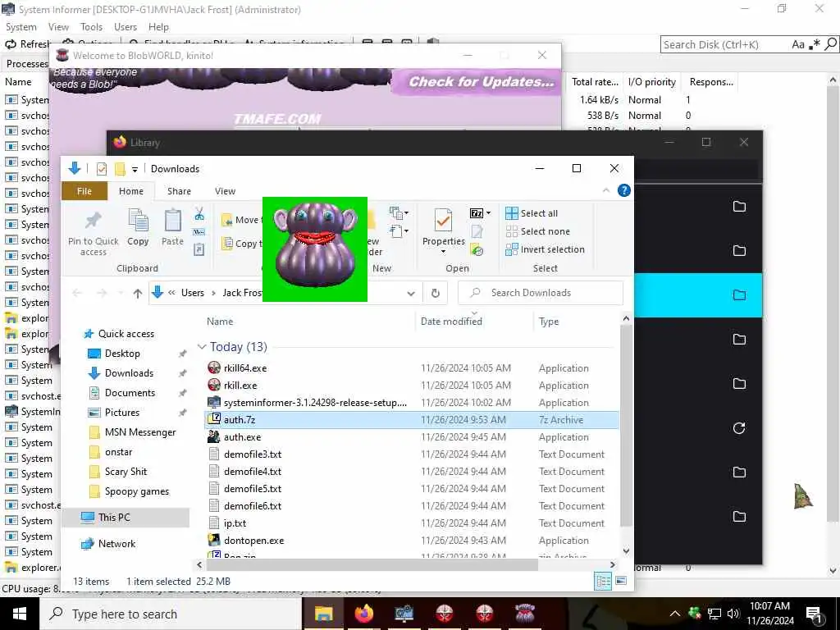Click the Paste icon in ribbon
Screen dimensions: 840x630
tap(172, 221)
